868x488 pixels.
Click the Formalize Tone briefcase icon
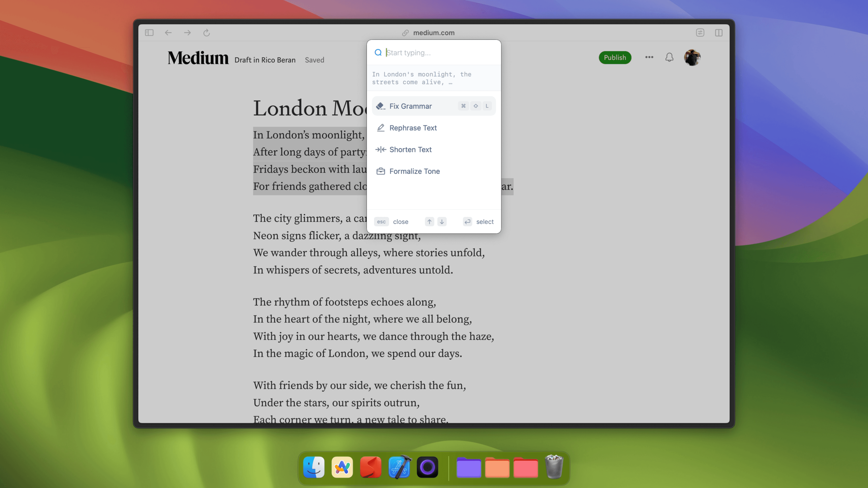pyautogui.click(x=381, y=171)
